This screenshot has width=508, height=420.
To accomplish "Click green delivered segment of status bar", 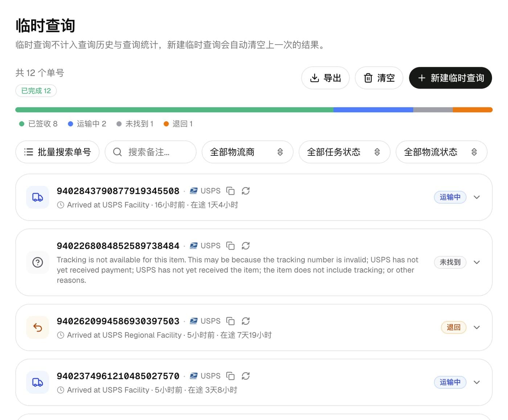I will pos(174,110).
